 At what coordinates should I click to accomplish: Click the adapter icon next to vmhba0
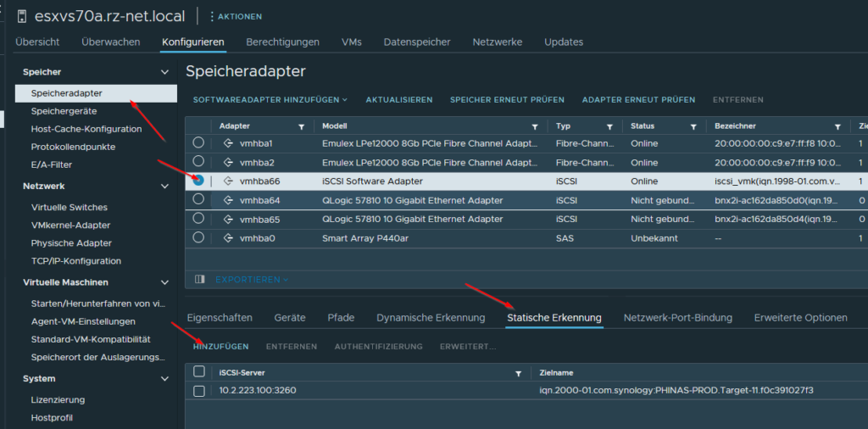[x=227, y=238]
